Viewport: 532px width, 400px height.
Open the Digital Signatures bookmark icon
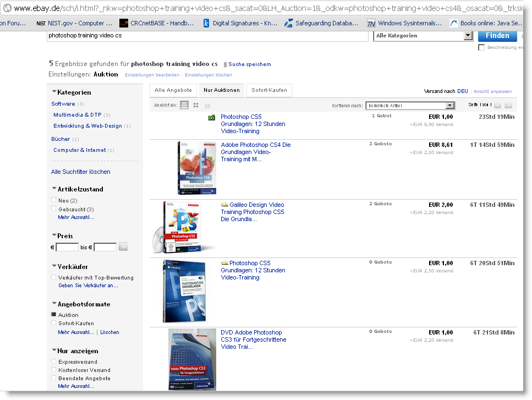[x=206, y=23]
